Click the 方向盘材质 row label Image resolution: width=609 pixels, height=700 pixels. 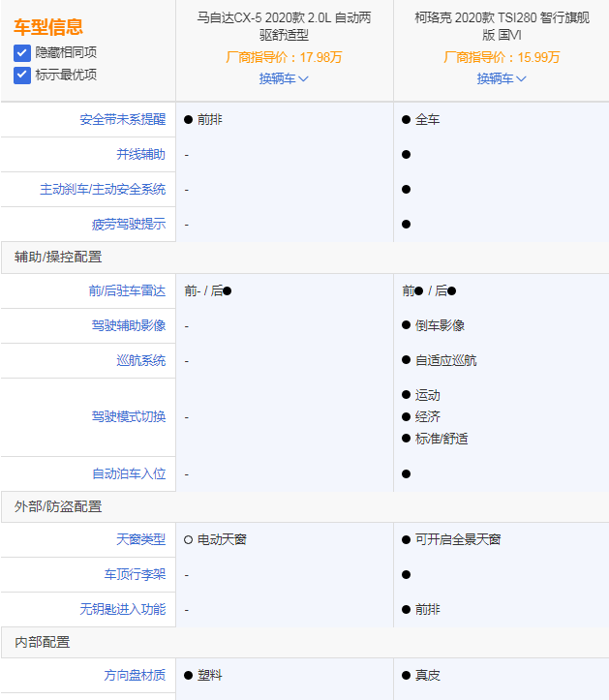pyautogui.click(x=135, y=675)
